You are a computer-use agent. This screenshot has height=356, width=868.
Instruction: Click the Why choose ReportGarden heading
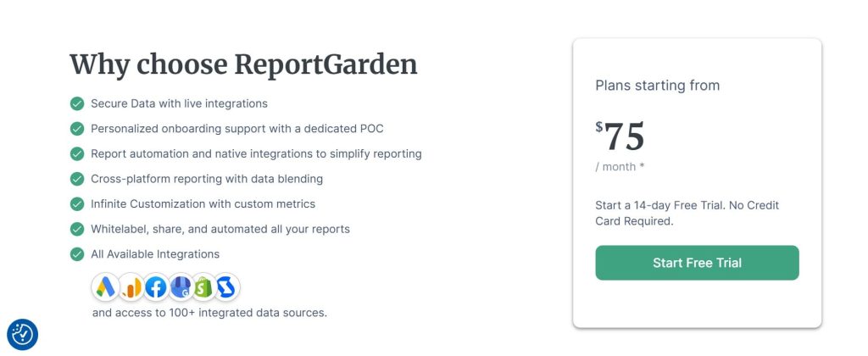(x=243, y=64)
